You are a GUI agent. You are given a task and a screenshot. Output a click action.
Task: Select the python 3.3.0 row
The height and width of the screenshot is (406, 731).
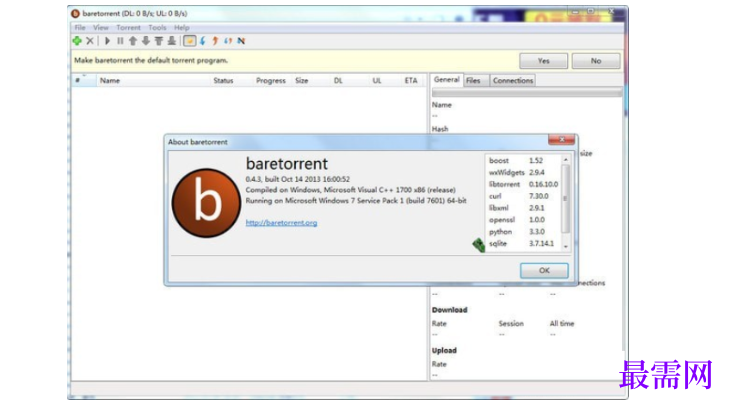click(x=523, y=232)
